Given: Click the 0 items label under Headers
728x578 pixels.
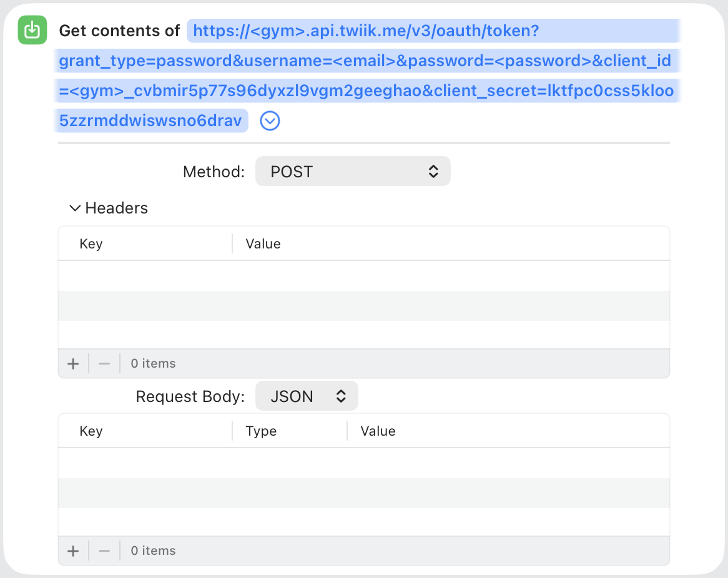Looking at the screenshot, I should pyautogui.click(x=152, y=363).
